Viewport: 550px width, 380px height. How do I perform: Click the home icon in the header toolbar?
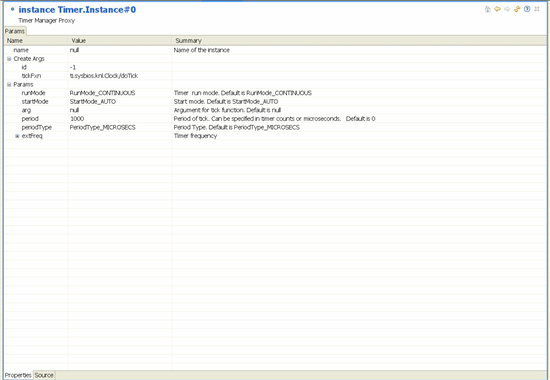pyautogui.click(x=488, y=9)
